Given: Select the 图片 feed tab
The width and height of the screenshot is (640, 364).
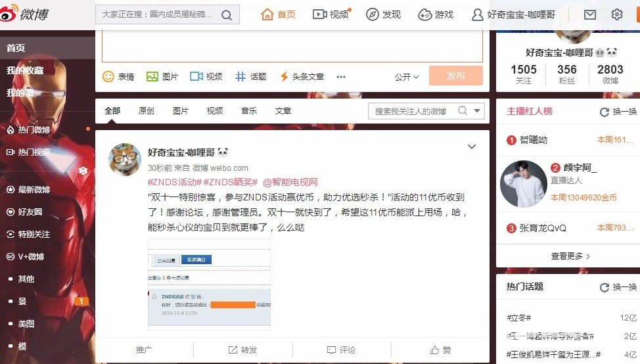Looking at the screenshot, I should 181,110.
